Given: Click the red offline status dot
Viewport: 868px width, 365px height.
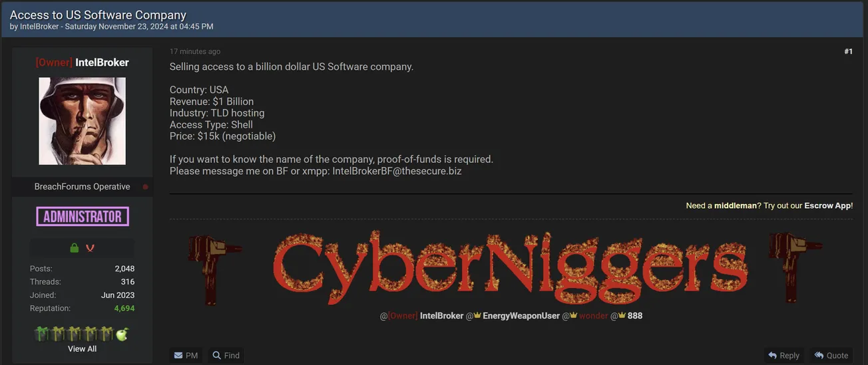Looking at the screenshot, I should click(145, 187).
